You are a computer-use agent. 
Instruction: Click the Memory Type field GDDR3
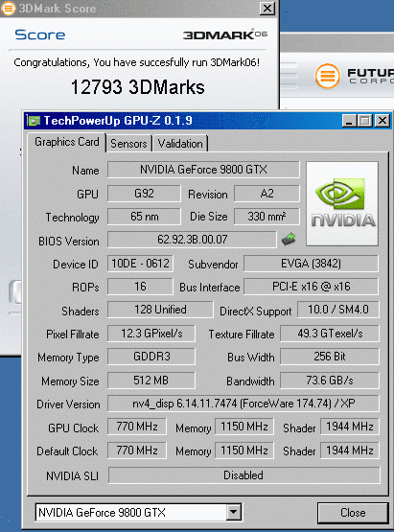[x=151, y=357]
